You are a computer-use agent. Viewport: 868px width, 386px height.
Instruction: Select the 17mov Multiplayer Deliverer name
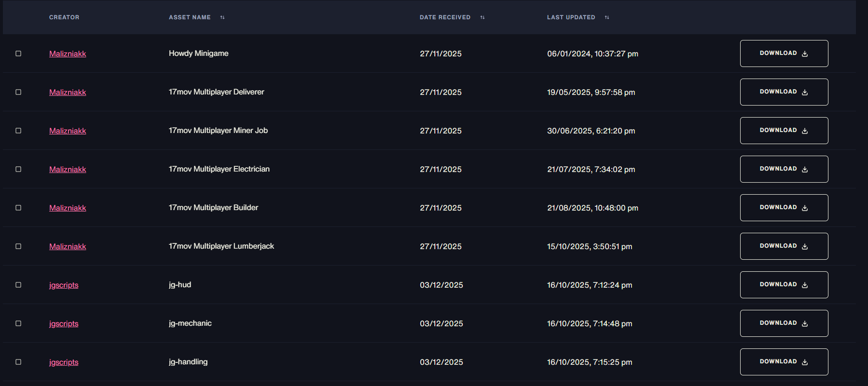click(217, 92)
